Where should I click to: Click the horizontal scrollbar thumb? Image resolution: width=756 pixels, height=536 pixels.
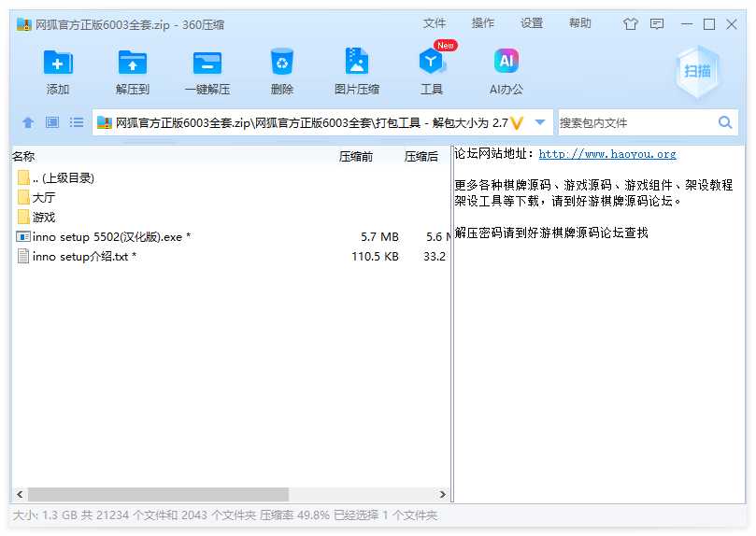point(158,494)
